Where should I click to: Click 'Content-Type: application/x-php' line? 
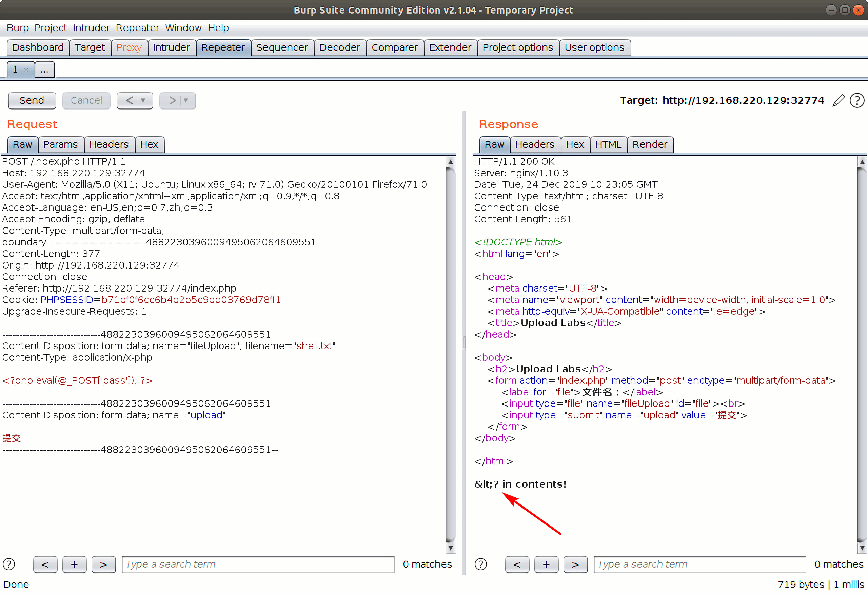point(77,358)
